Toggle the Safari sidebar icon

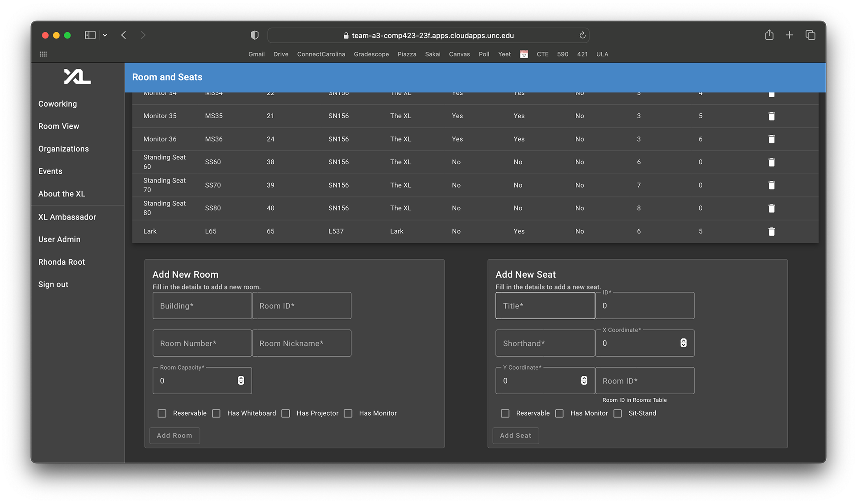click(90, 35)
